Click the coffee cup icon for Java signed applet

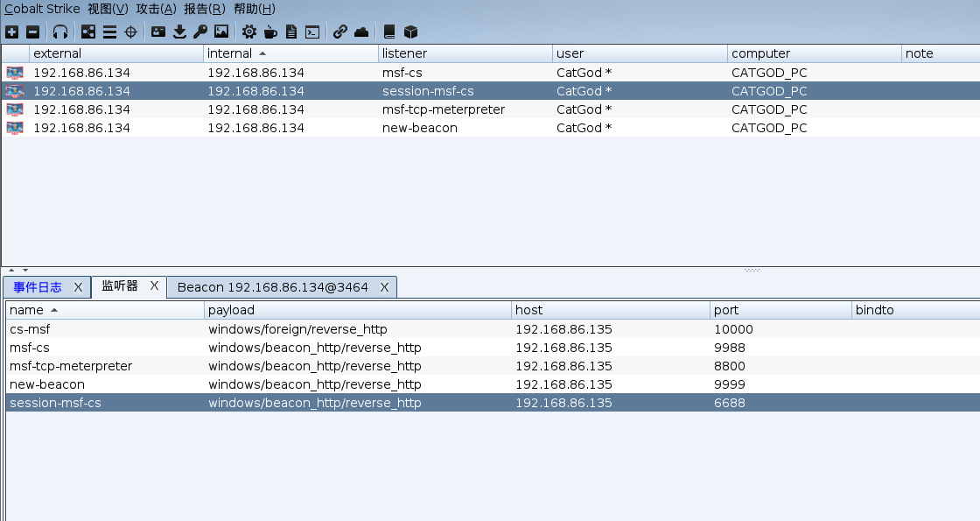(270, 32)
